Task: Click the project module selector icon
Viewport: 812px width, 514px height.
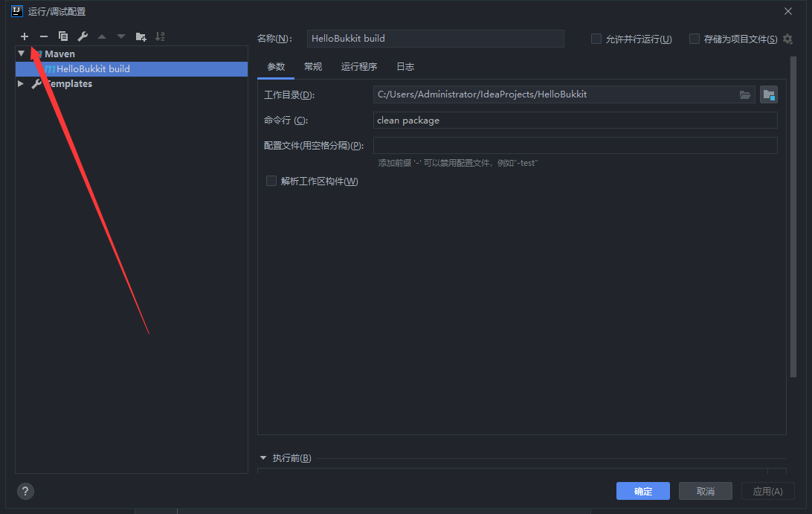Action: click(x=769, y=94)
